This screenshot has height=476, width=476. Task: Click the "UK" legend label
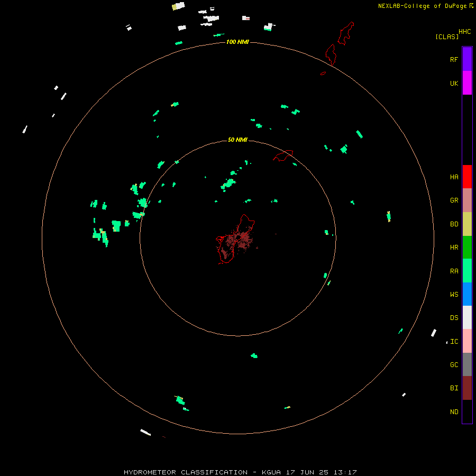click(x=454, y=83)
